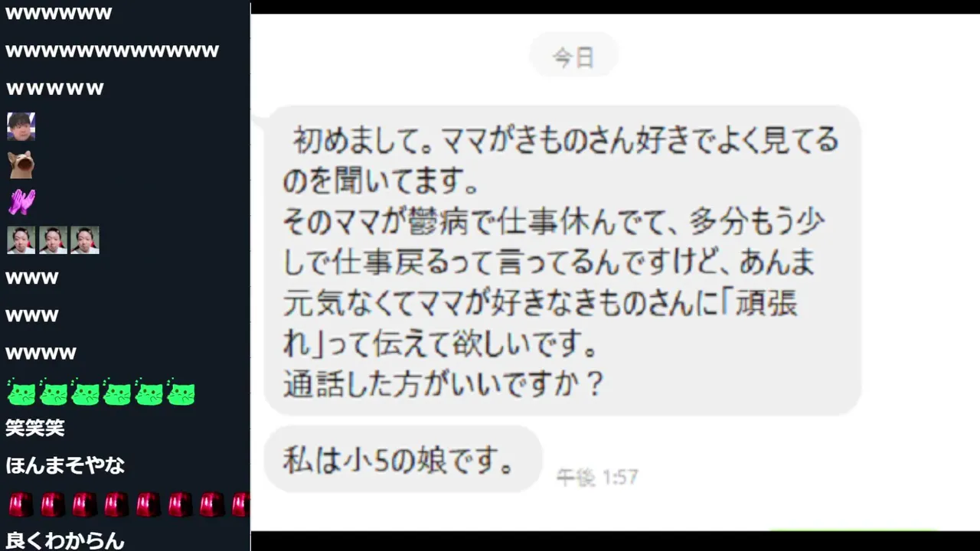Click the third green cat emote

[x=85, y=392]
